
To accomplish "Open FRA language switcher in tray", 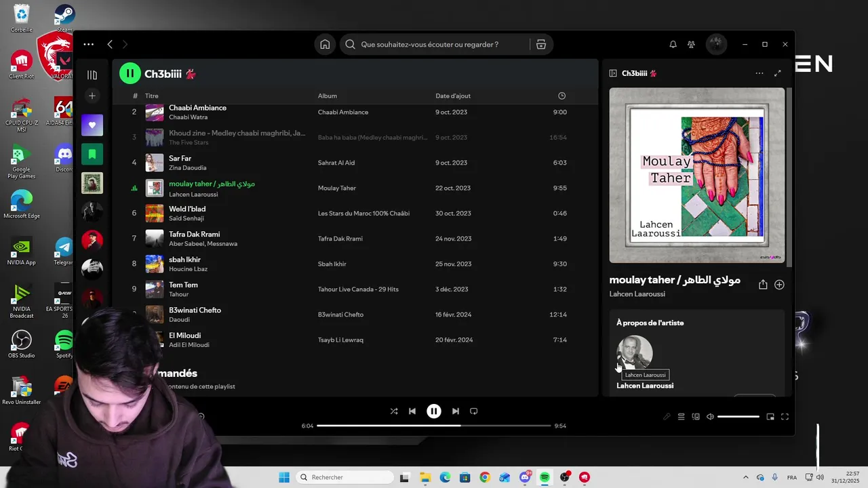I will pos(792,477).
